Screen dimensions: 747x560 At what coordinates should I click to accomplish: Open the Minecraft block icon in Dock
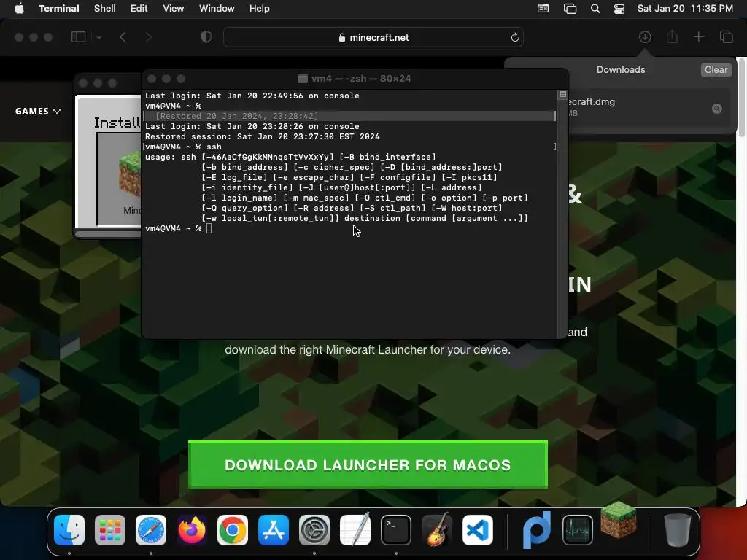click(x=619, y=519)
